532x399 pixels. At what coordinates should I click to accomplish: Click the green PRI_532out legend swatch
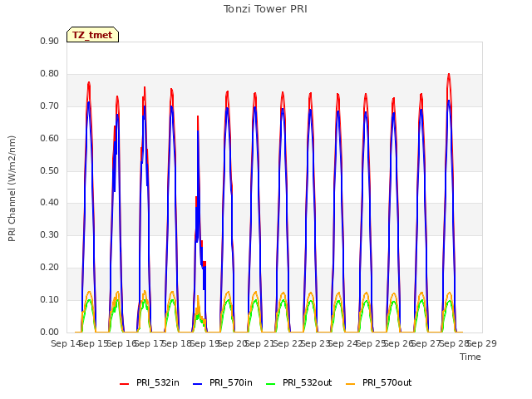pyautogui.click(x=271, y=384)
